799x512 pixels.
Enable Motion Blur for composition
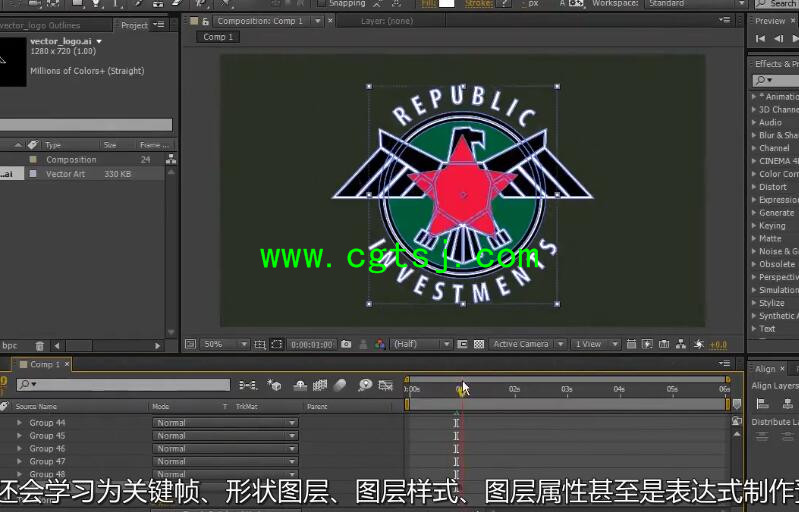pyautogui.click(x=340, y=385)
